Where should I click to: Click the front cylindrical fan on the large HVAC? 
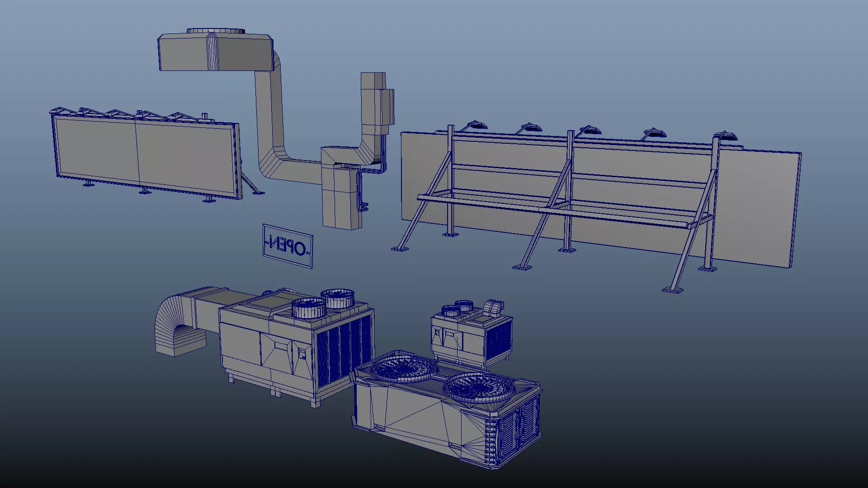(309, 308)
